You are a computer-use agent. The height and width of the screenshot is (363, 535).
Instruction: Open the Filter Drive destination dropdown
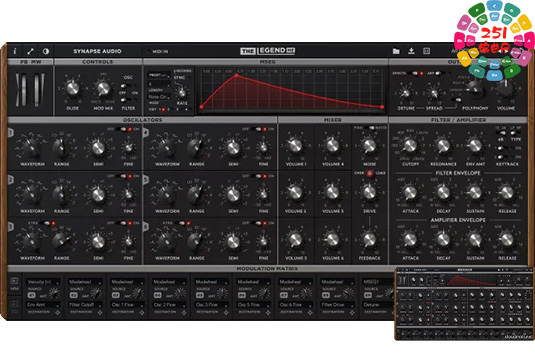[337, 305]
